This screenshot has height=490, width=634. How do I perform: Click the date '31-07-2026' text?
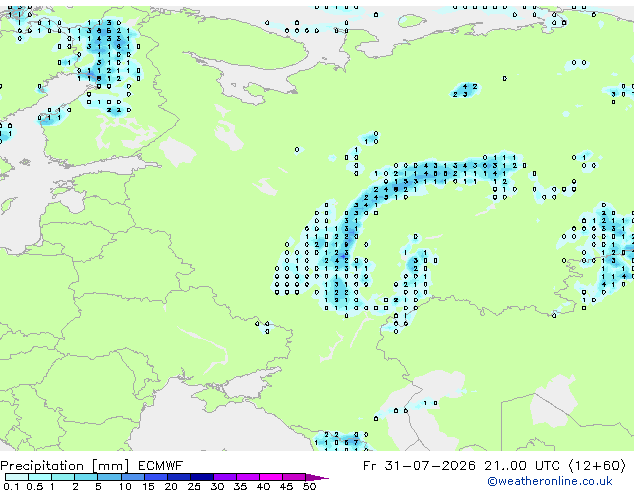(430, 466)
